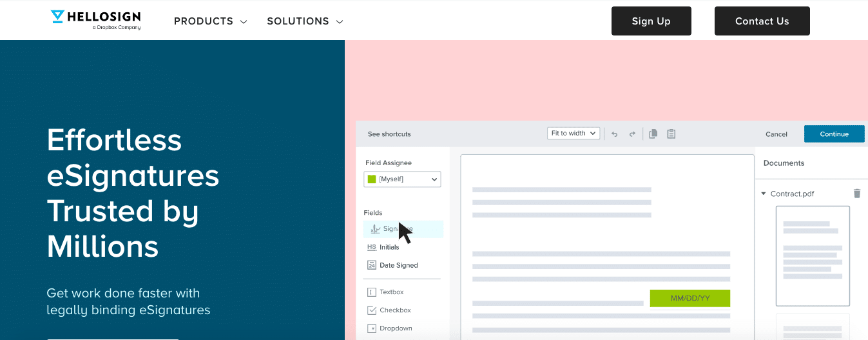Screen dimensions: 868x340
Task: Click the Solutions chevron arrow
Action: [340, 22]
